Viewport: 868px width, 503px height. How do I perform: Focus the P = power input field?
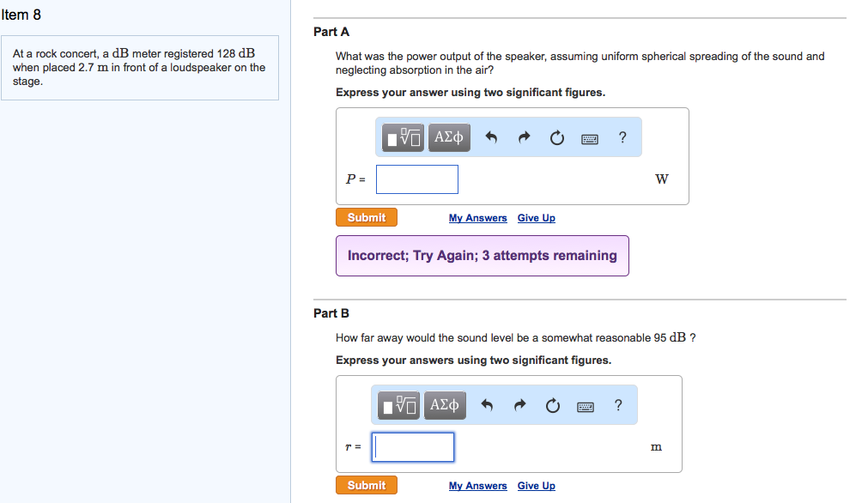417,179
